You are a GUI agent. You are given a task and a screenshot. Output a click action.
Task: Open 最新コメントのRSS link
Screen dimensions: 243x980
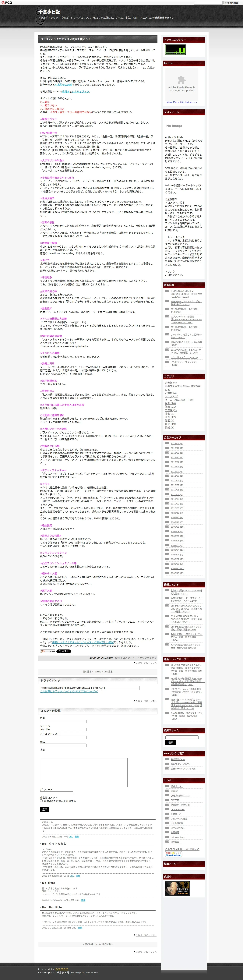pyautogui.click(x=180, y=764)
